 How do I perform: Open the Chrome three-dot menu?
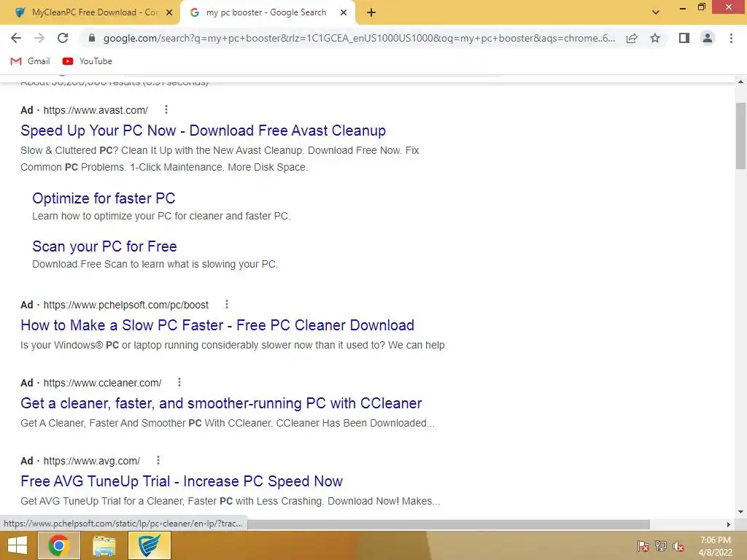pos(731,38)
